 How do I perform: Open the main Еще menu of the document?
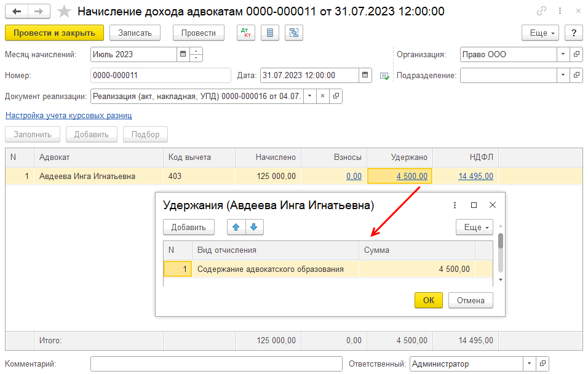tap(540, 33)
